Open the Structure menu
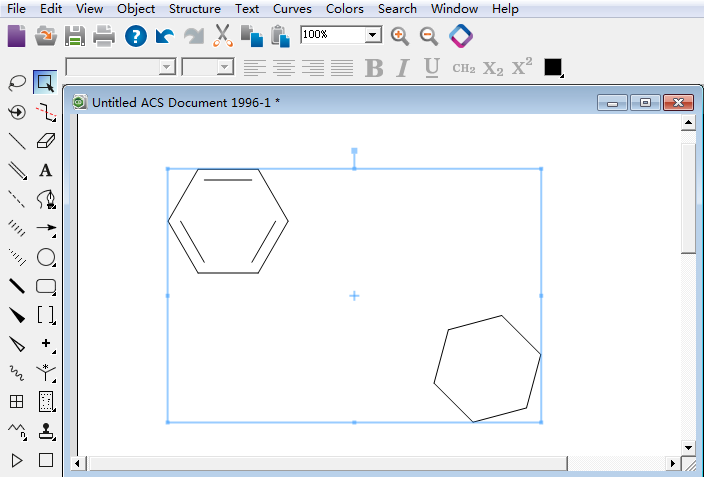 [194, 9]
